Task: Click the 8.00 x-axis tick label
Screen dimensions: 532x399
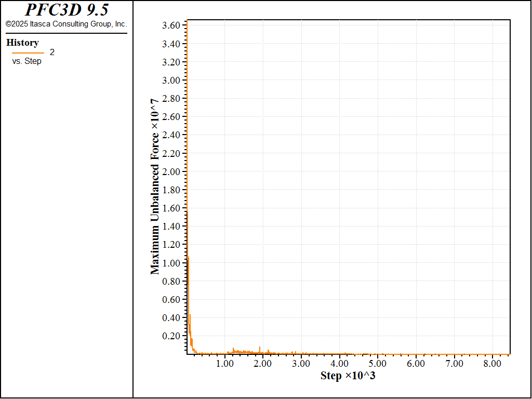Action: pos(493,363)
